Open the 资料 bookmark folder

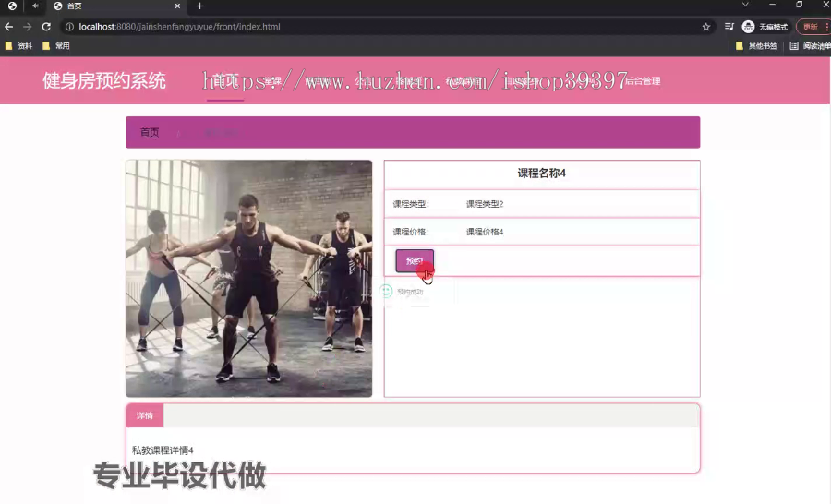click(x=18, y=46)
